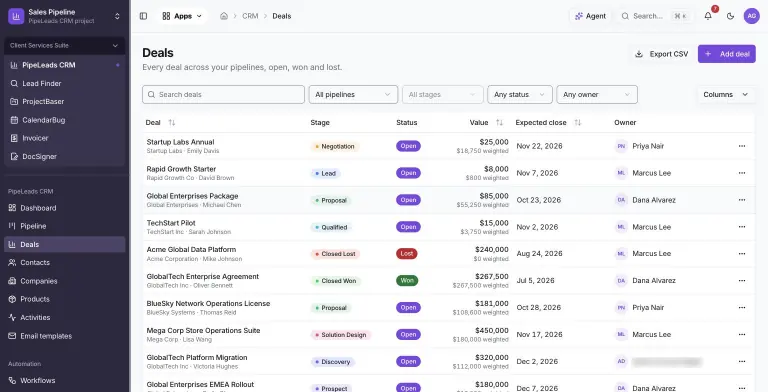Go to the Dashboard page
The height and width of the screenshot is (392, 768).
pos(64,208)
